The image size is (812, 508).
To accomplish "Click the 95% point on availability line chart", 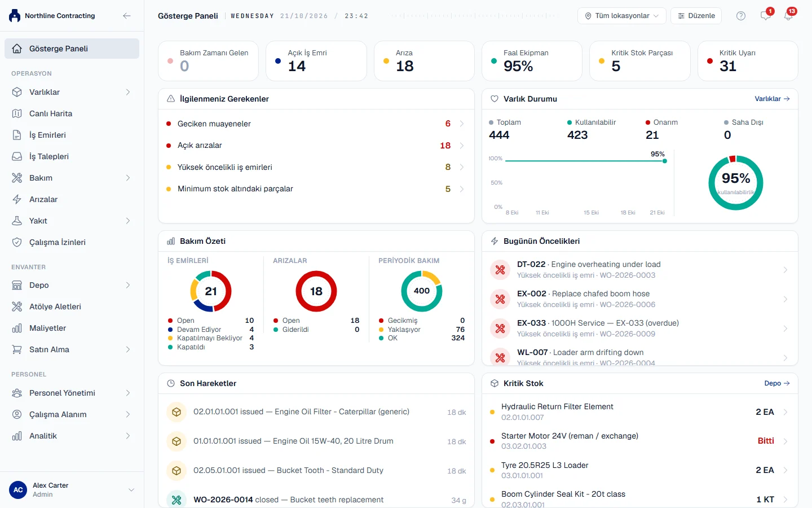I will 665,161.
